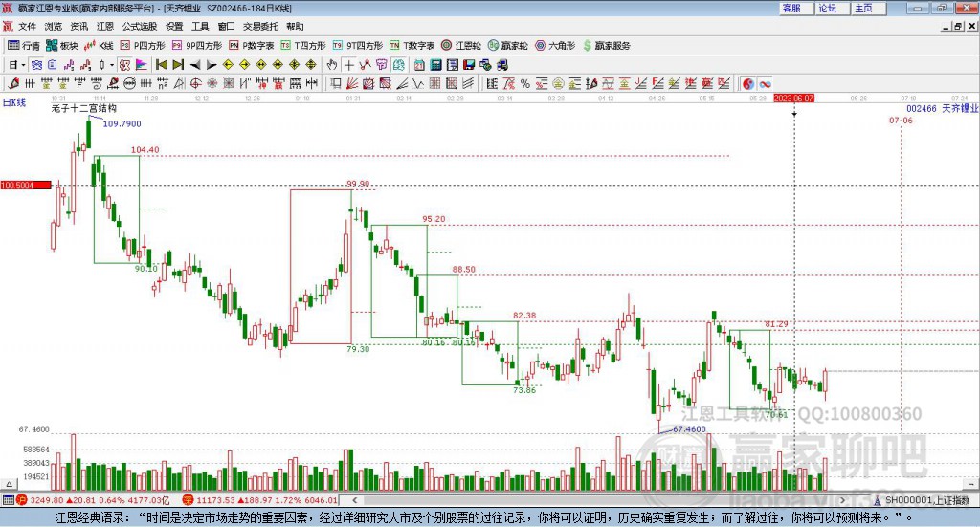Click the 论坛 forum button
The height and width of the screenshot is (527, 980).
(x=832, y=8)
